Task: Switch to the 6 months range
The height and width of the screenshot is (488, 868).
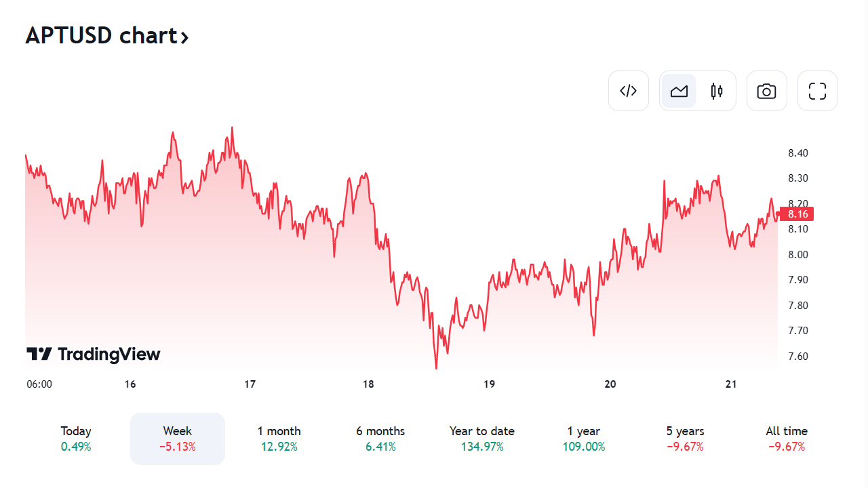Action: tap(380, 439)
